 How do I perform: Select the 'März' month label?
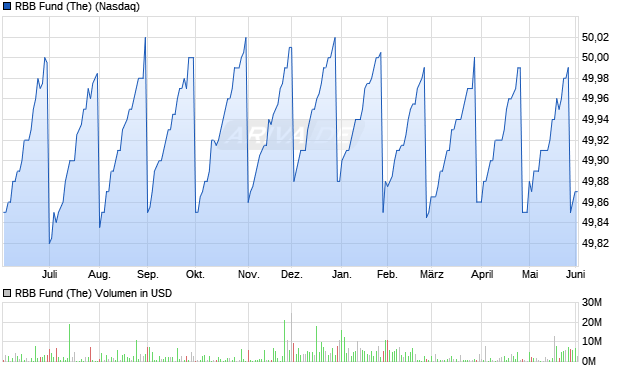point(432,274)
